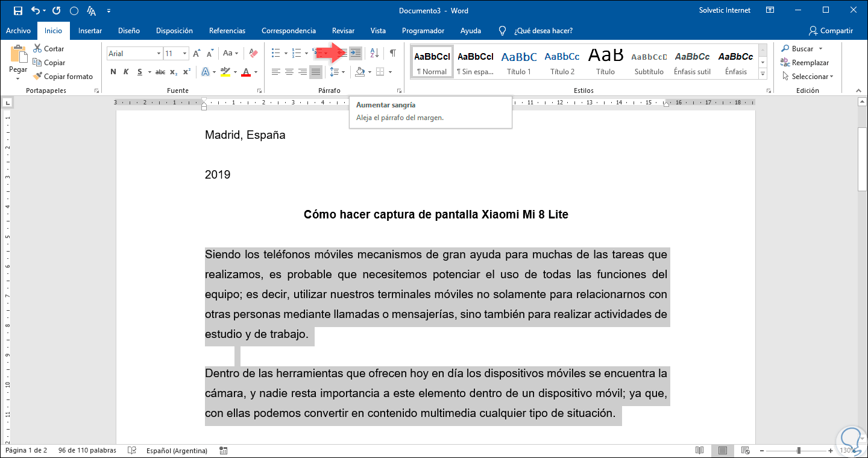Switch to the Diseño tab

click(x=129, y=31)
